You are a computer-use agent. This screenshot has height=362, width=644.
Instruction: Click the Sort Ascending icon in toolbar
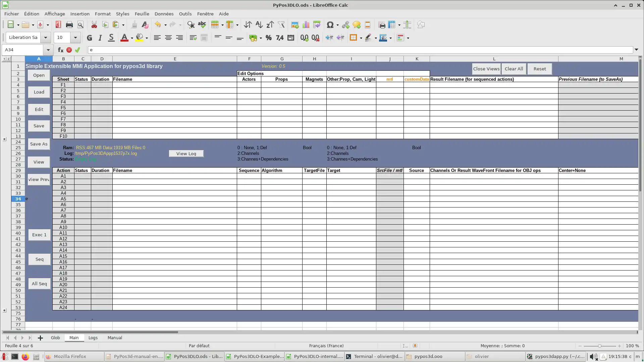(x=259, y=25)
